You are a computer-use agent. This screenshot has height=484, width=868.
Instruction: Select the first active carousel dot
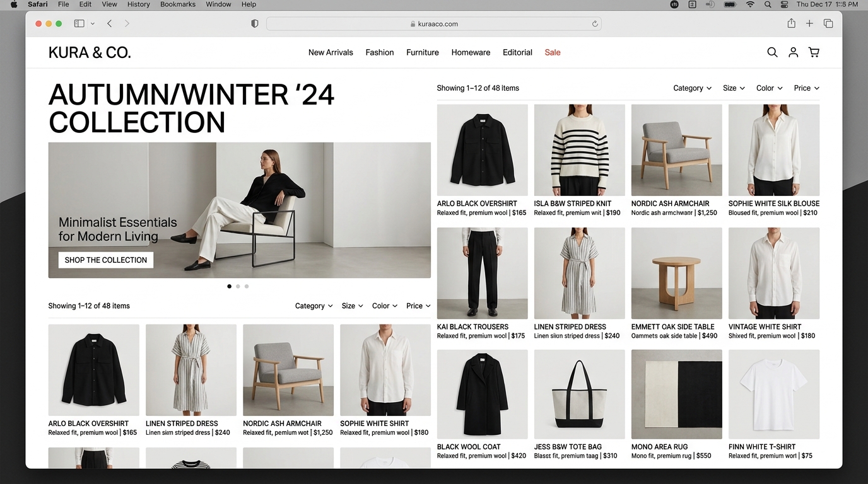pyautogui.click(x=229, y=286)
